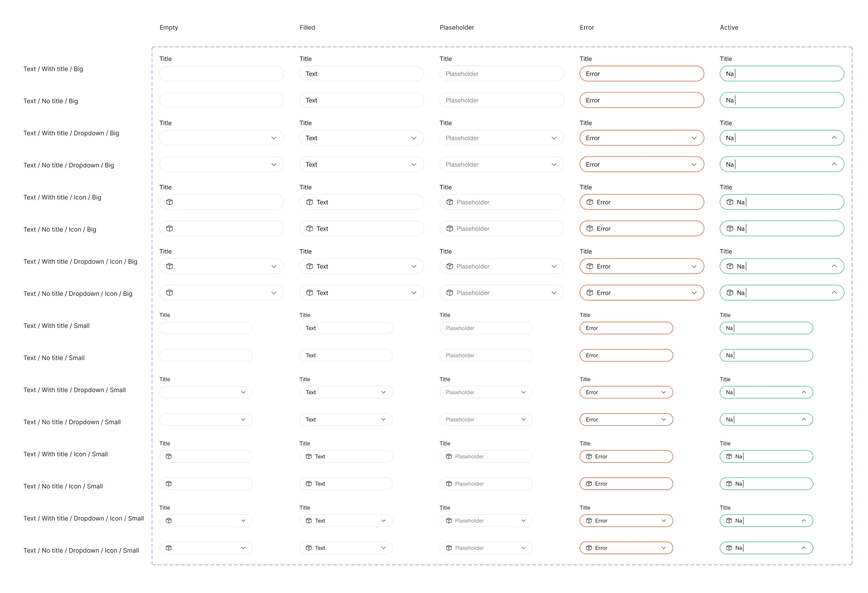This screenshot has width=868, height=593.
Task: Click cube icon in Empty 'No title/Dropdown/Icon/Small' field
Action: tap(169, 548)
